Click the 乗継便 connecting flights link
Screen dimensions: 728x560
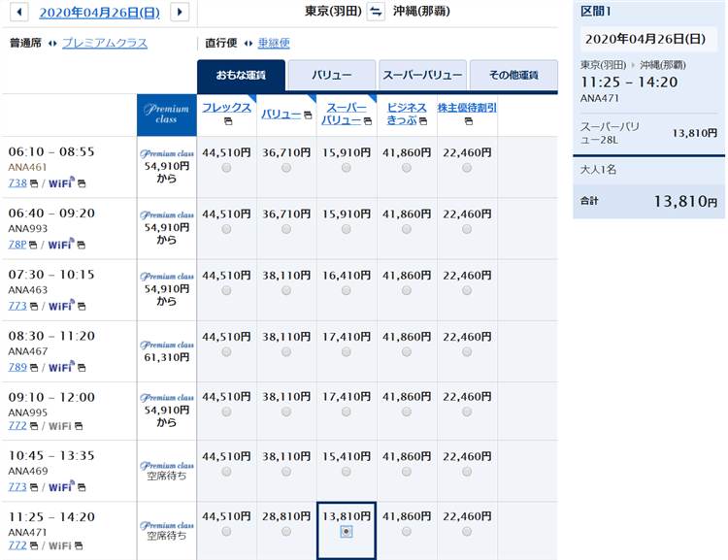273,43
